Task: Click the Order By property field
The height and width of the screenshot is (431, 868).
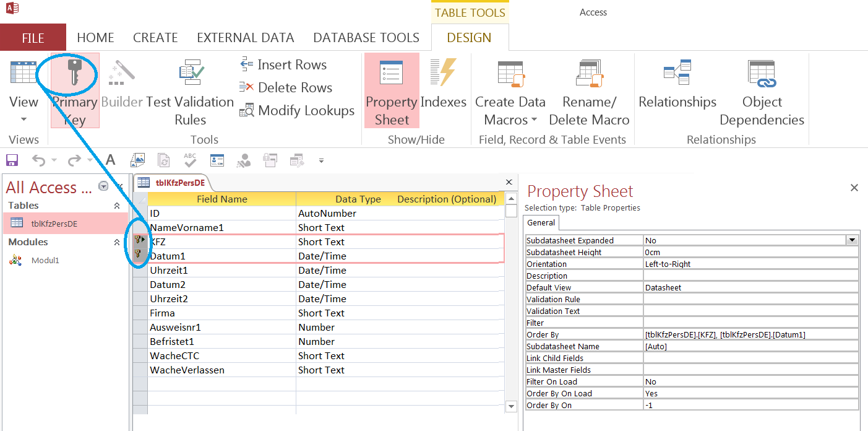Action: 750,334
